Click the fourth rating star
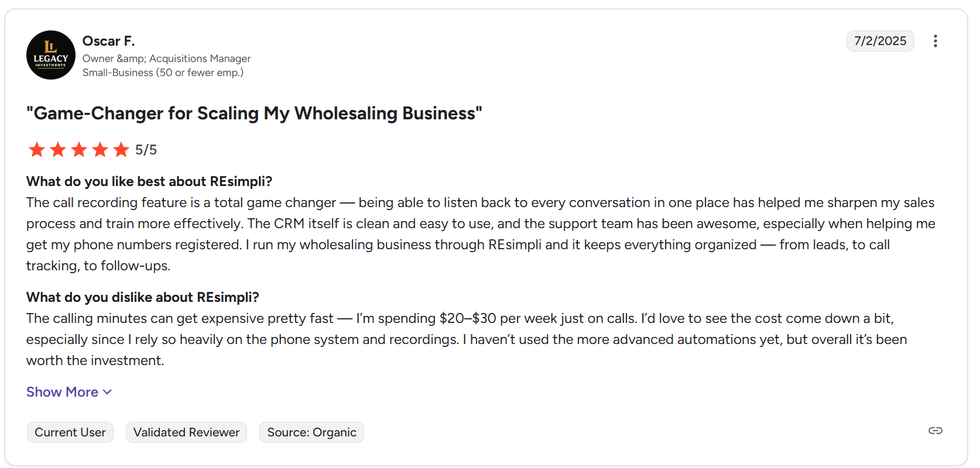 click(x=100, y=150)
